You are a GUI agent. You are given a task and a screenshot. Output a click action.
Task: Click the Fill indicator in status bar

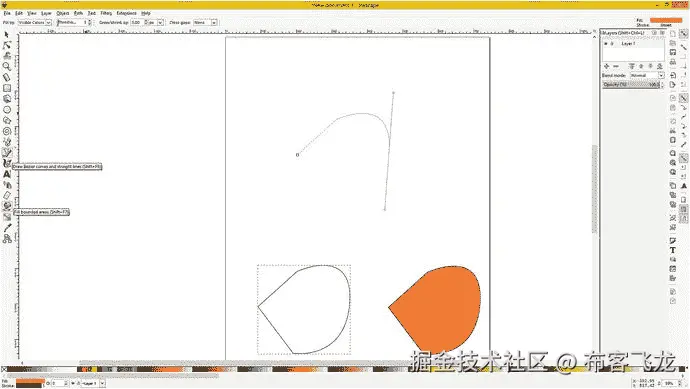point(30,381)
